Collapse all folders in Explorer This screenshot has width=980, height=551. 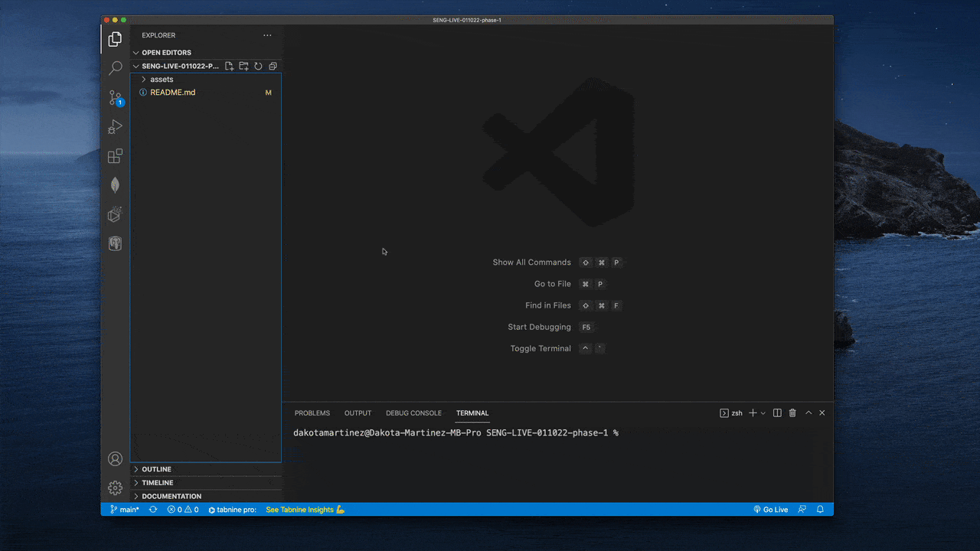coord(273,66)
